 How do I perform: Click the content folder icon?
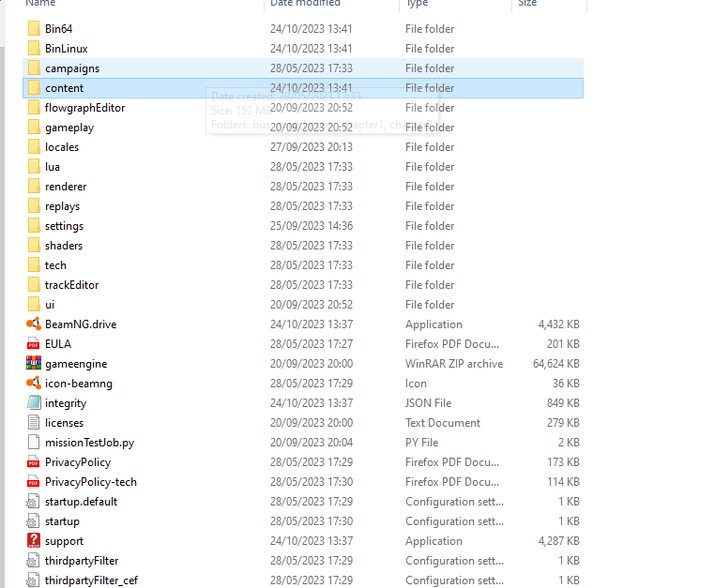(x=34, y=88)
